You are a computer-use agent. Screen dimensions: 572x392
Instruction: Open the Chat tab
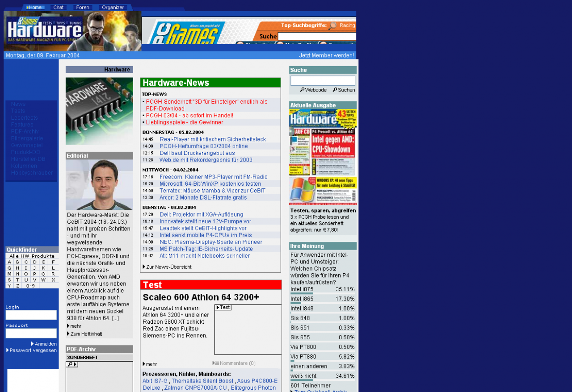click(59, 7)
